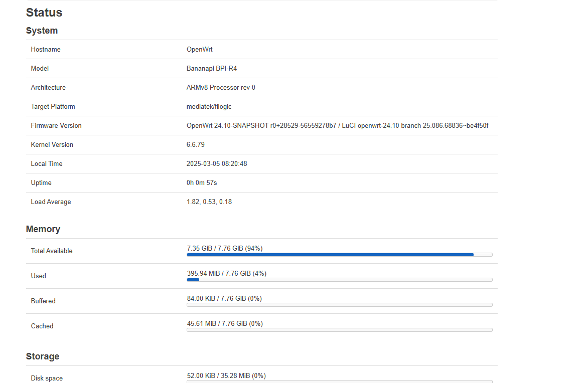
Task: Click the local time 2025-03-05 08:20:48
Action: pyautogui.click(x=217, y=164)
